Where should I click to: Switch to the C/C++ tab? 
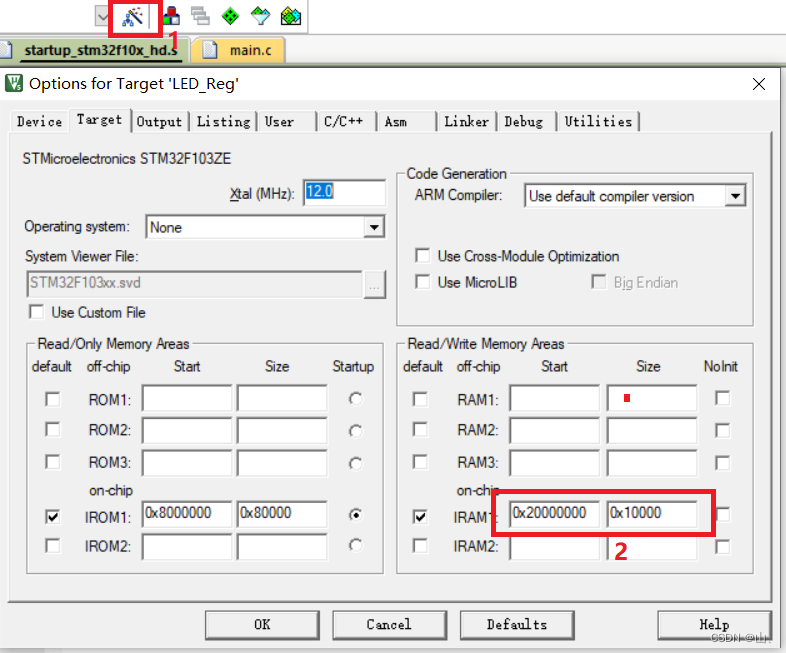click(x=346, y=122)
